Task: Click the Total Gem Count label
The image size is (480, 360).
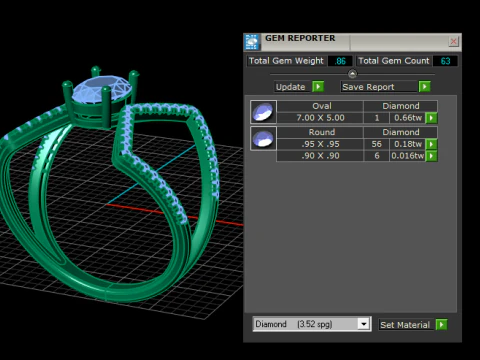Action: [x=394, y=61]
